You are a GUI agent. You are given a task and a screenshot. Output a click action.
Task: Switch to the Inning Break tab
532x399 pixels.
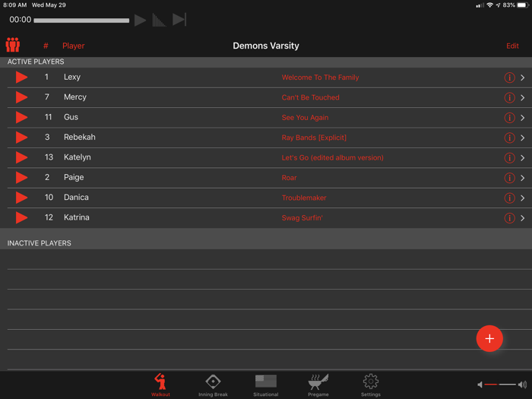(x=213, y=385)
